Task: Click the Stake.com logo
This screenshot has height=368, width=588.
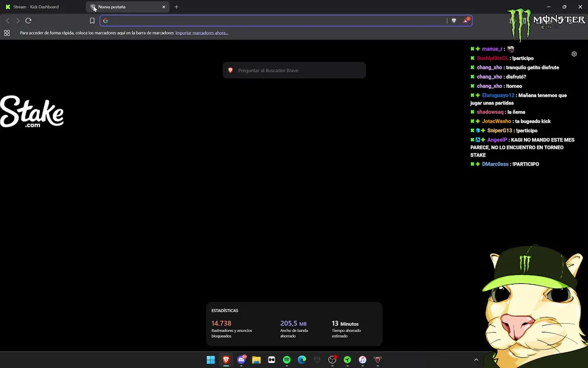Action: click(x=32, y=111)
